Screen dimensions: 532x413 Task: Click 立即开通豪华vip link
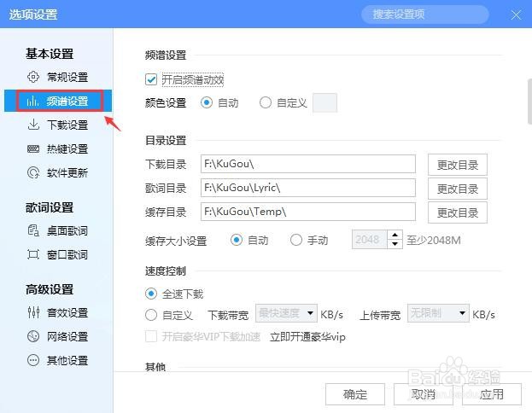point(307,337)
